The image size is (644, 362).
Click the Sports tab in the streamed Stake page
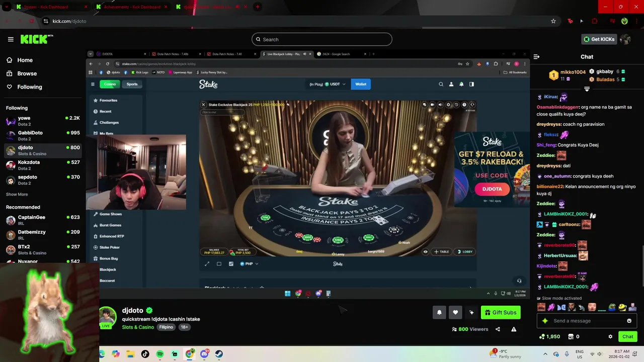click(132, 84)
